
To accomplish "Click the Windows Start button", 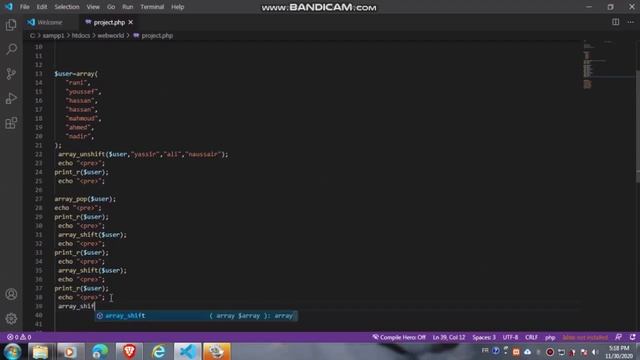I will click(12, 351).
